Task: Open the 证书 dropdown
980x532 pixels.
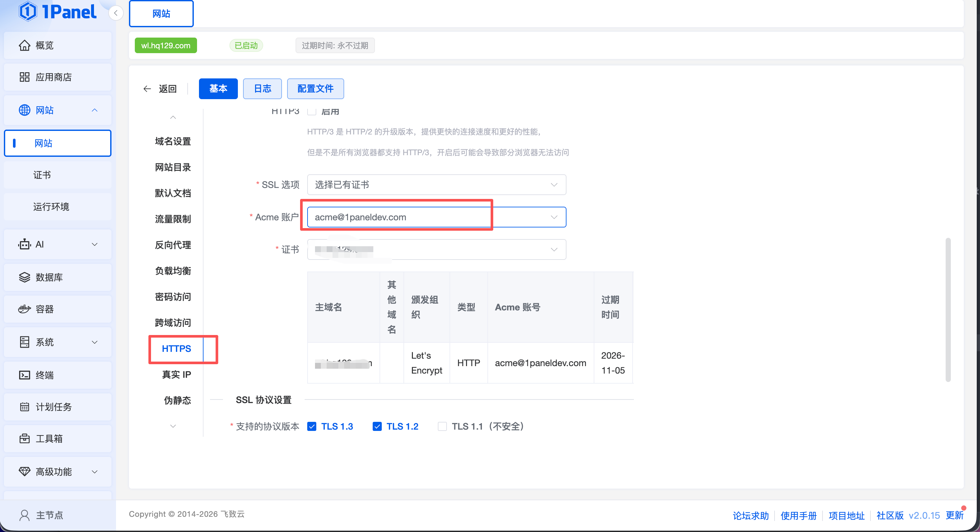Action: 436,249
